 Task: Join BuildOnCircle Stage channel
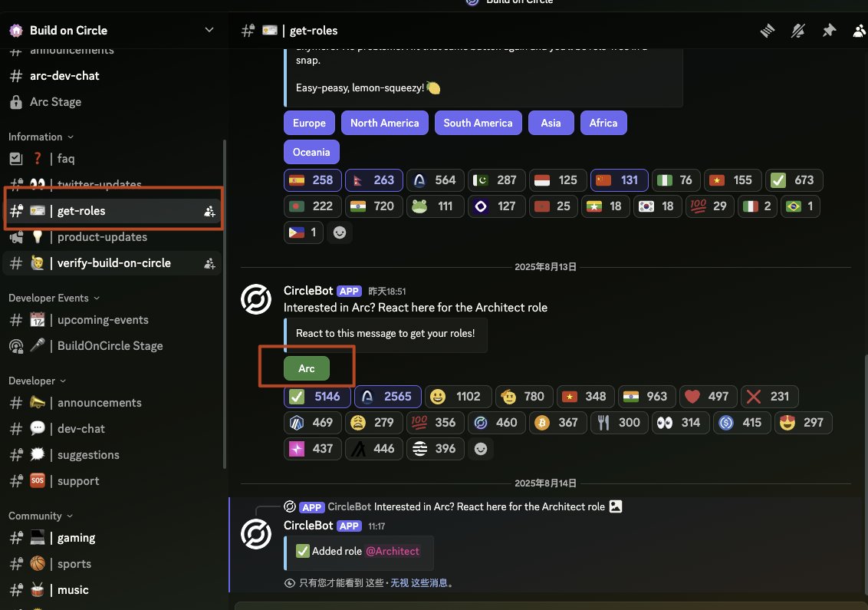pyautogui.click(x=113, y=346)
